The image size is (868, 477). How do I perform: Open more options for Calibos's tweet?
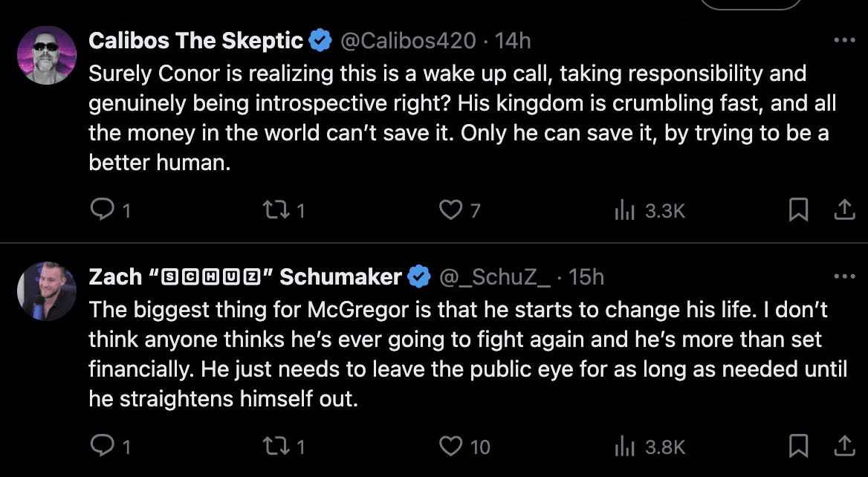tap(845, 40)
